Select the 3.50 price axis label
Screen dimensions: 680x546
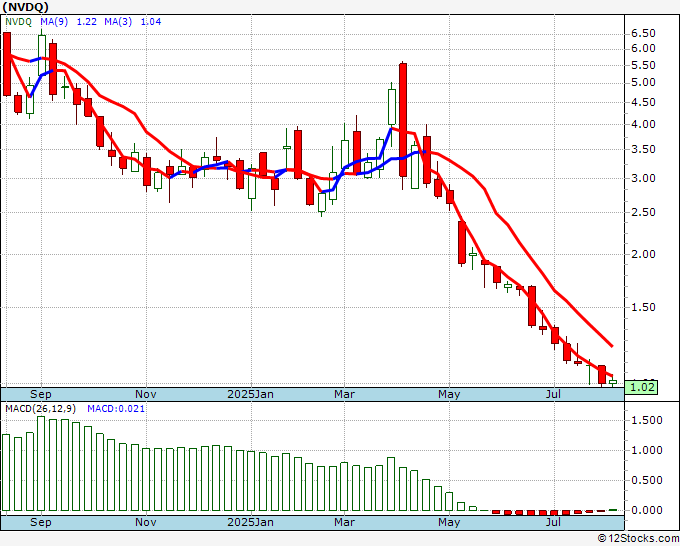[x=644, y=150]
